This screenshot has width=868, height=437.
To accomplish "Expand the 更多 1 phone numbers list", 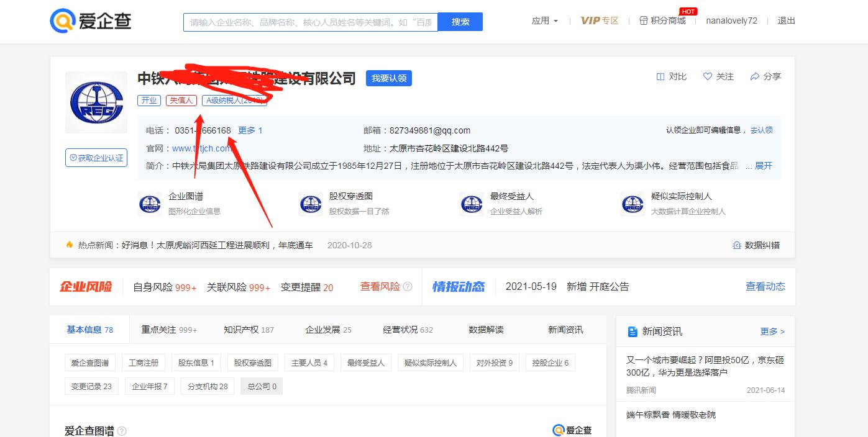I will pyautogui.click(x=250, y=130).
